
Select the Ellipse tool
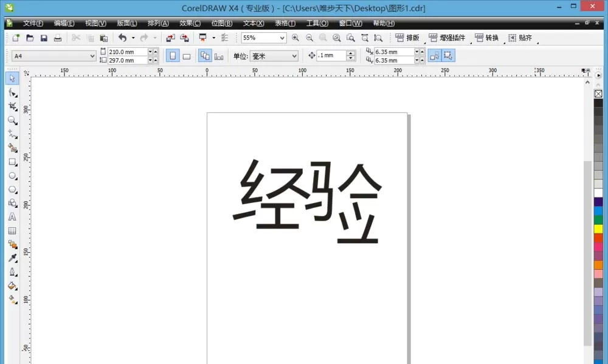pos(12,176)
